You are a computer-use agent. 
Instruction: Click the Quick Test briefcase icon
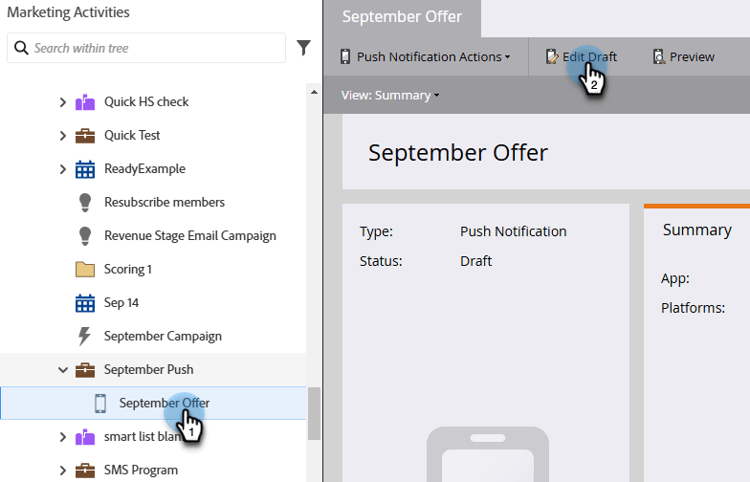tap(85, 136)
